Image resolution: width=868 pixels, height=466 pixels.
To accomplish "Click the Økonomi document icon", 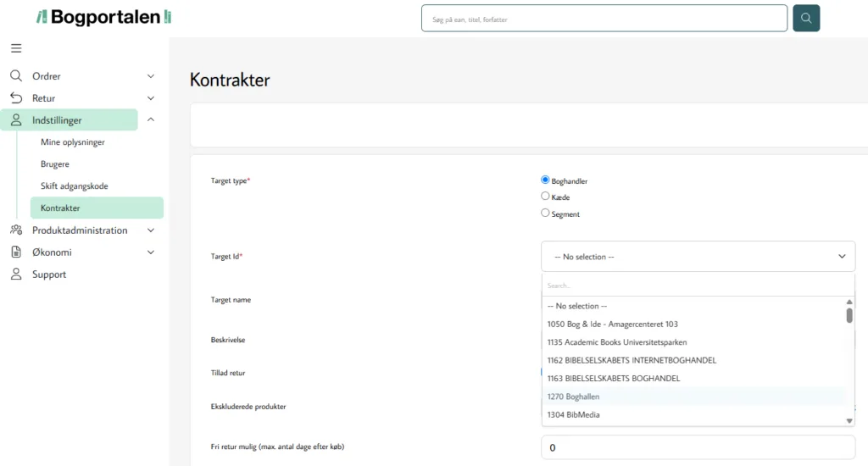I will (x=16, y=252).
